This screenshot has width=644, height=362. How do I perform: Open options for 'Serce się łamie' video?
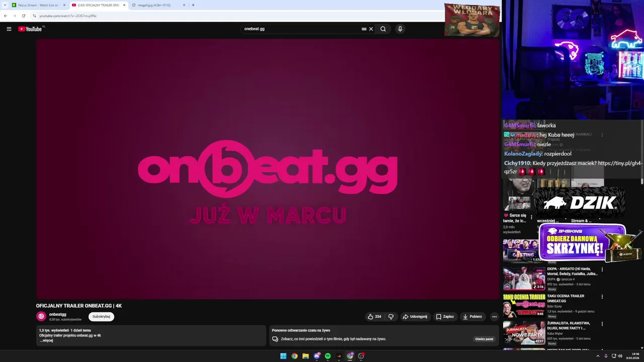tap(531, 217)
